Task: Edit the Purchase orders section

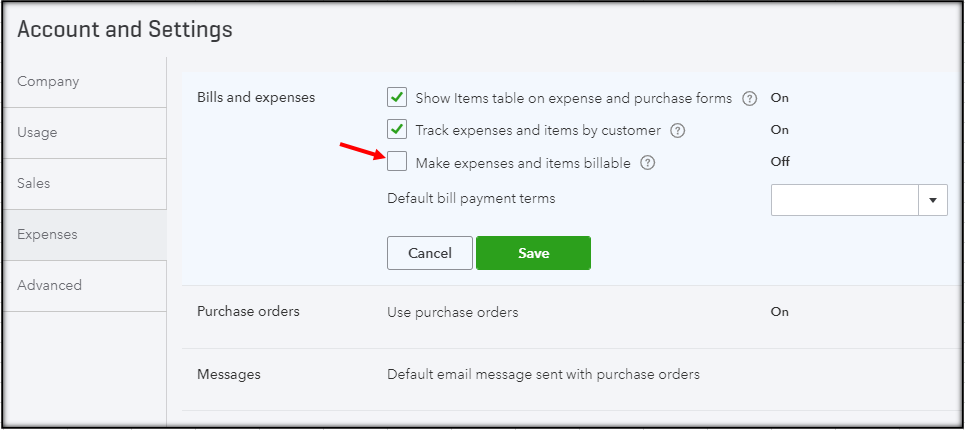Action: click(248, 312)
